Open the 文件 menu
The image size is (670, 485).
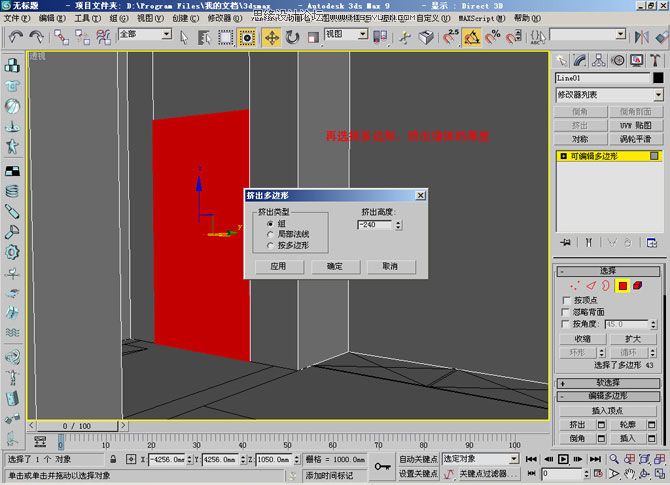17,18
